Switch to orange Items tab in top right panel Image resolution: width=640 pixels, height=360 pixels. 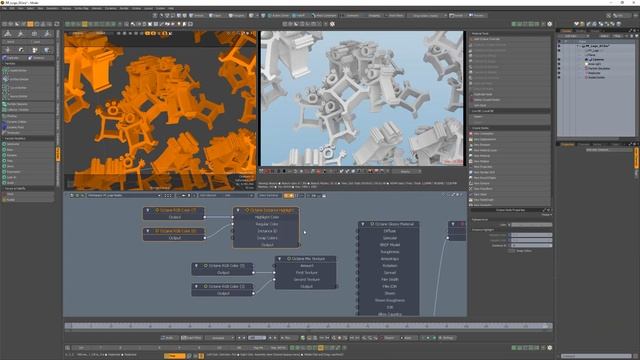(x=566, y=31)
